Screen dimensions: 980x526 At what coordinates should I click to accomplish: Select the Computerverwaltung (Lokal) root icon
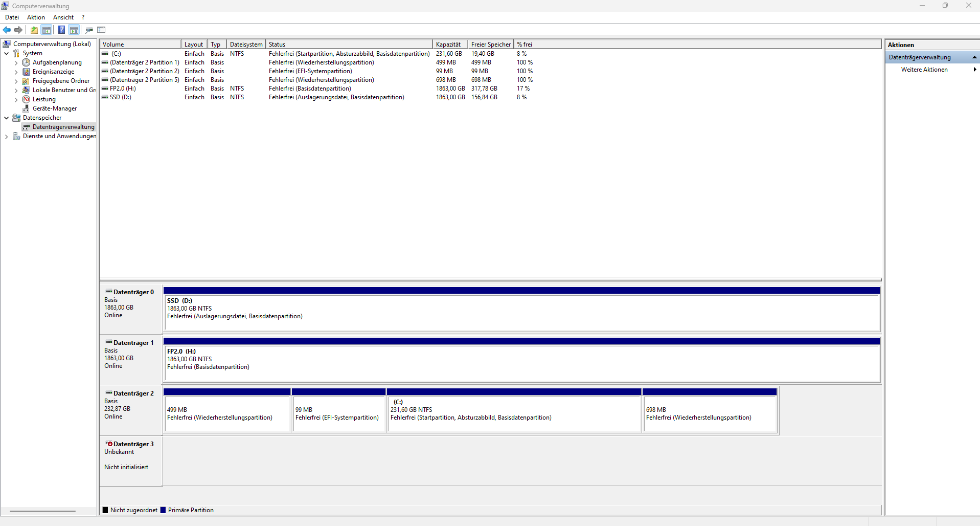[x=7, y=44]
